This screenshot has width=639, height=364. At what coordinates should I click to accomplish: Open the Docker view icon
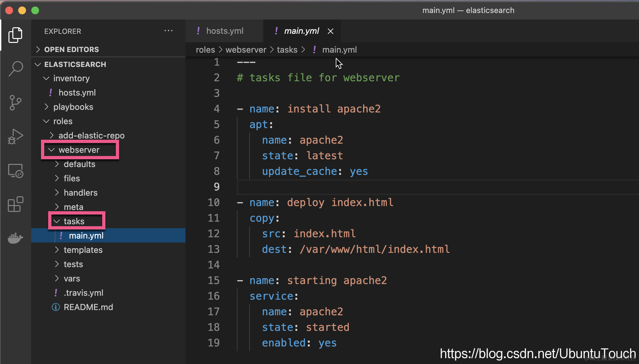pyautogui.click(x=15, y=238)
